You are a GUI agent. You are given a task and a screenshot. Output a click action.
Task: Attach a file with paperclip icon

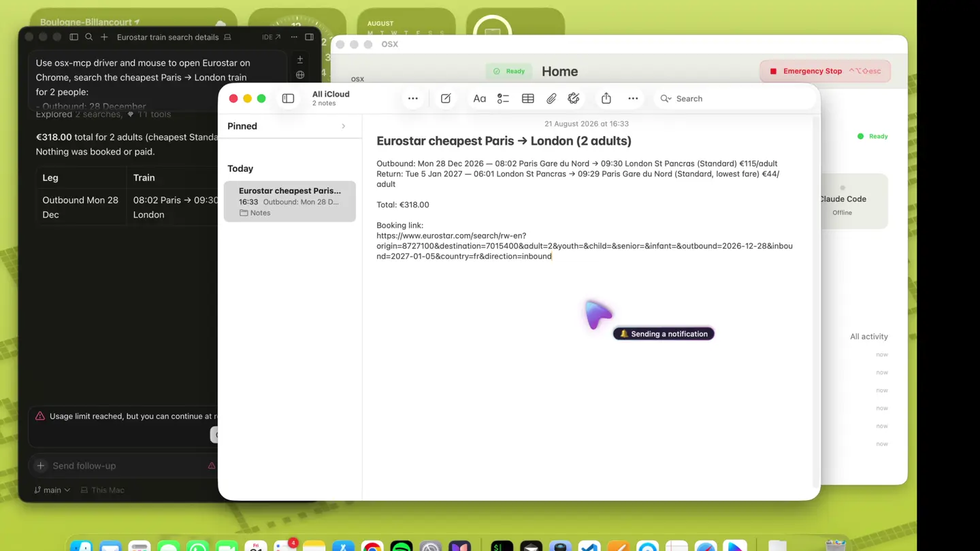[x=551, y=99]
